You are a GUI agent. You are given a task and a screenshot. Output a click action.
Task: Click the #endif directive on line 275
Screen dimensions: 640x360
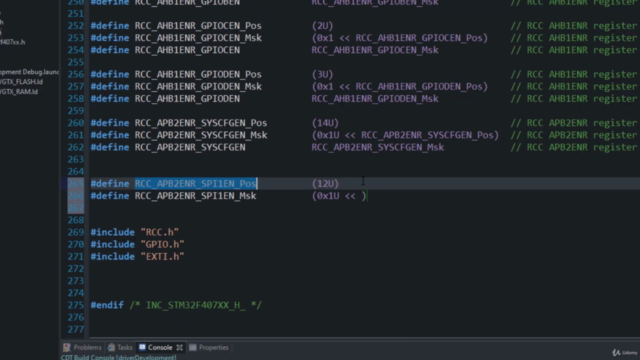tap(107, 305)
